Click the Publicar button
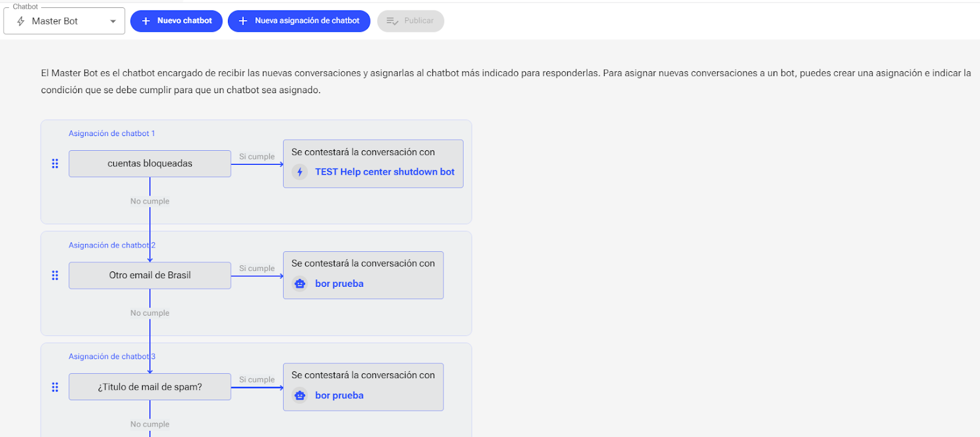 (410, 21)
